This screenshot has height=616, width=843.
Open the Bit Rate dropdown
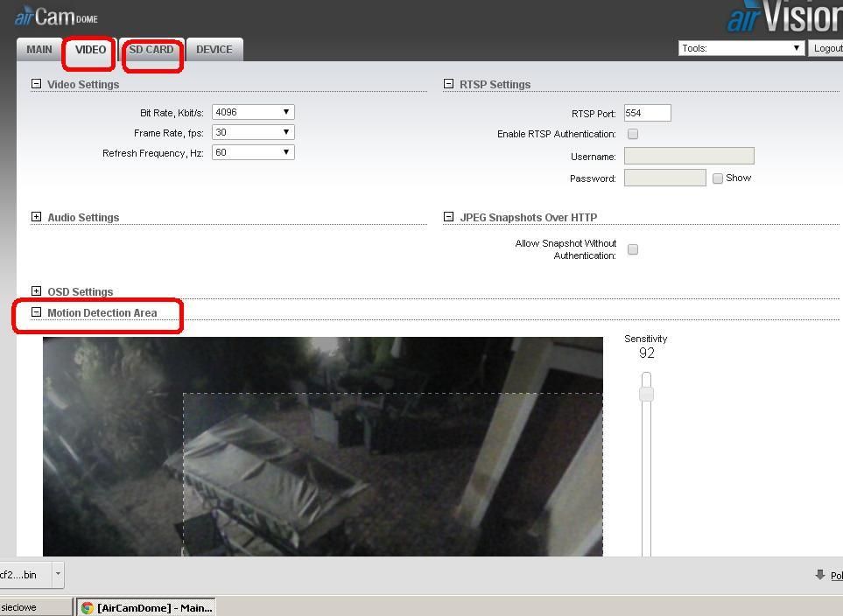253,112
